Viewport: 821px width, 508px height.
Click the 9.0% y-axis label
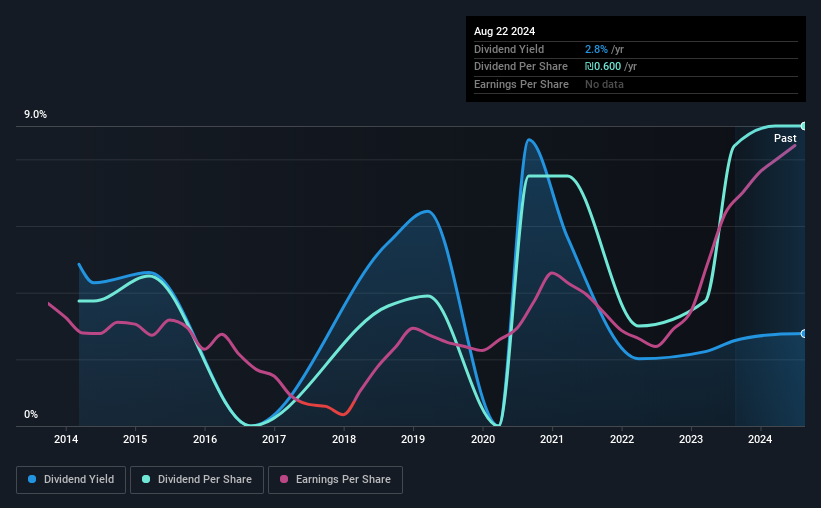pos(35,115)
